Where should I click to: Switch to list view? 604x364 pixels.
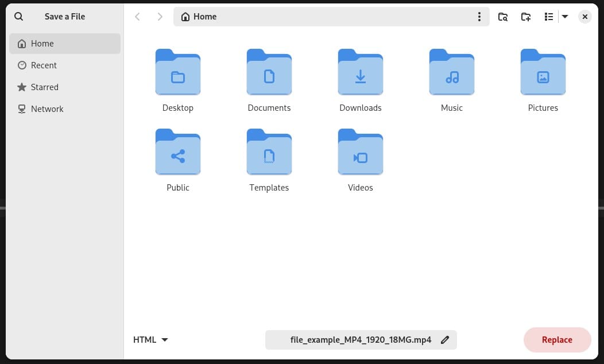549,17
